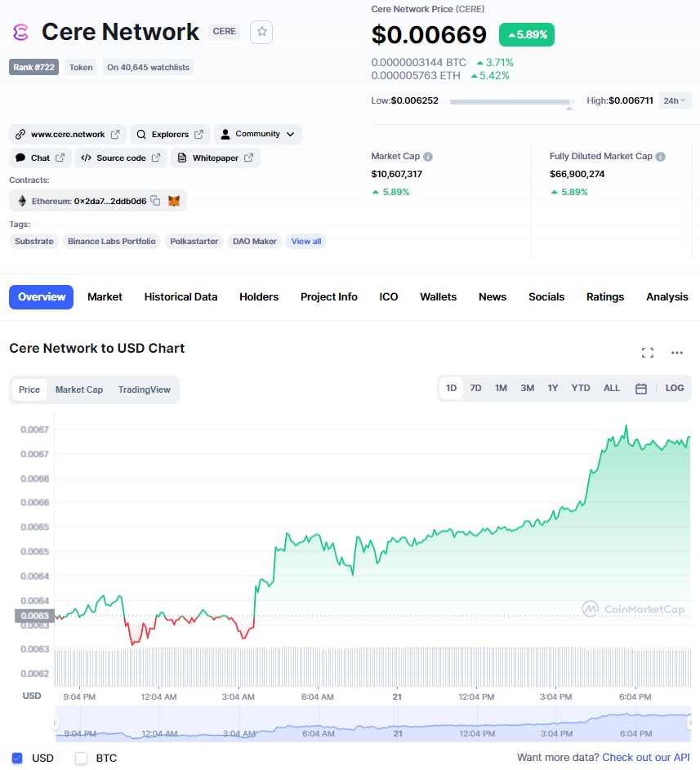Switch to the ICO tab
Image resolution: width=700 pixels, height=770 pixels.
(x=389, y=297)
